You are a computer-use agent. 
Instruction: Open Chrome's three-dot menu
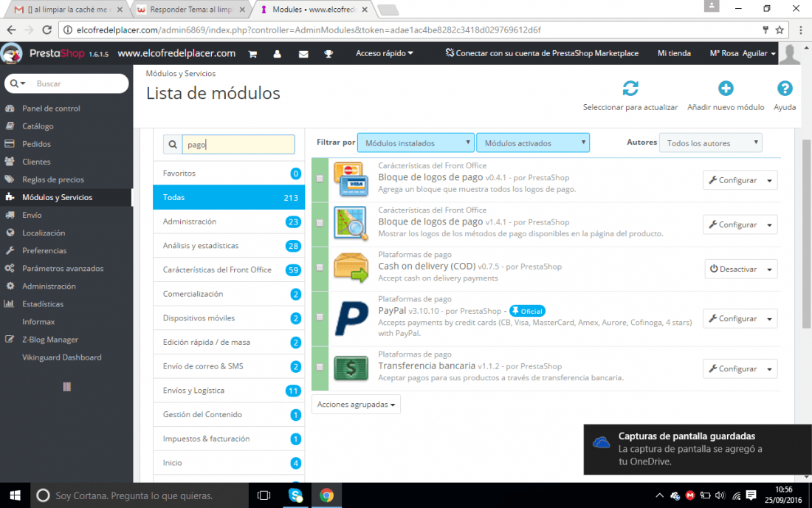(x=801, y=30)
